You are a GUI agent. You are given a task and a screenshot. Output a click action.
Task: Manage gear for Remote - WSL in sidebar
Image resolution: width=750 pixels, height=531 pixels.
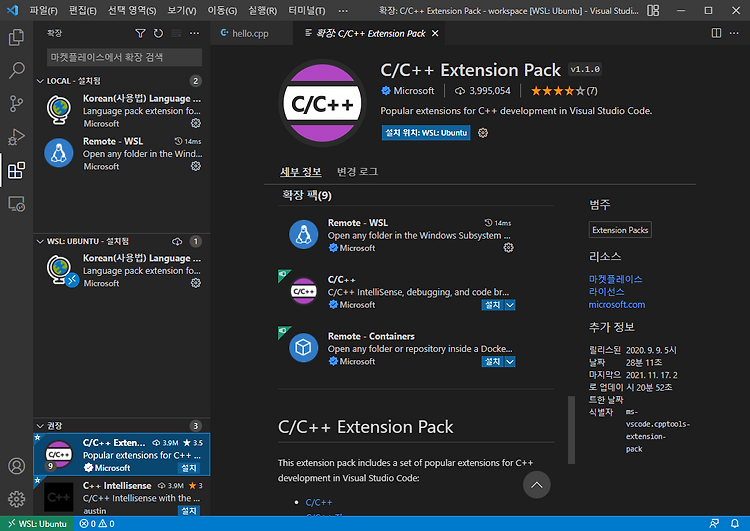tap(196, 166)
